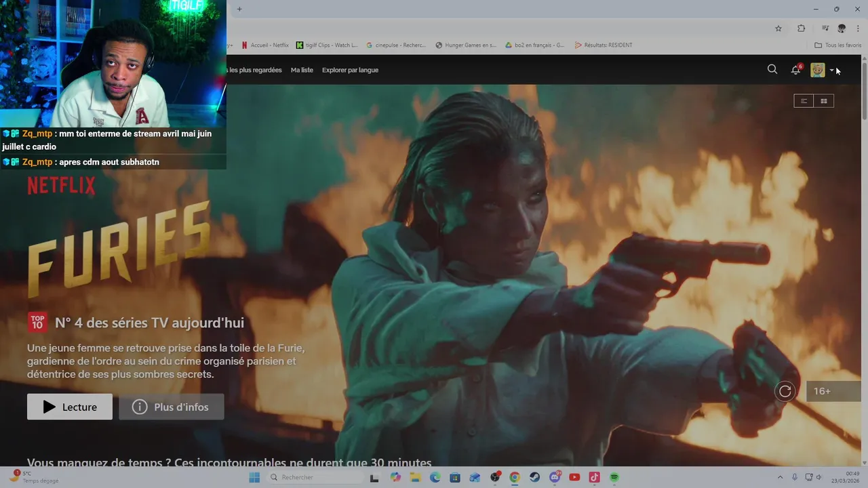
Task: Open Chrome extensions puzzle icon
Action: tap(801, 28)
